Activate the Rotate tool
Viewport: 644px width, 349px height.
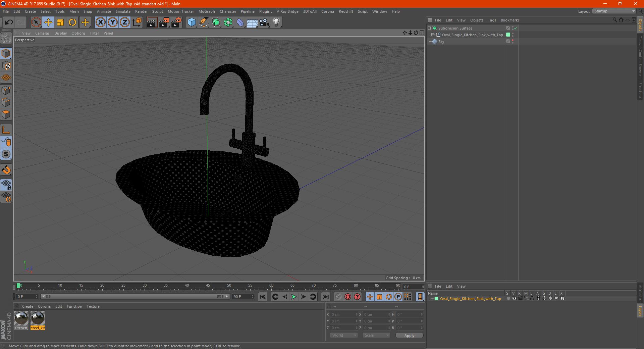tap(72, 22)
